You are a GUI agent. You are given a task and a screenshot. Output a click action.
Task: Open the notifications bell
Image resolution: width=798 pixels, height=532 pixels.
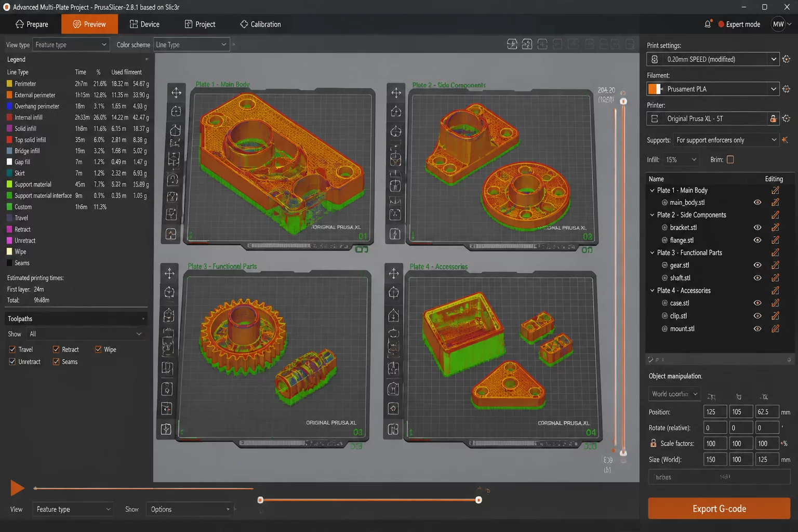point(708,24)
